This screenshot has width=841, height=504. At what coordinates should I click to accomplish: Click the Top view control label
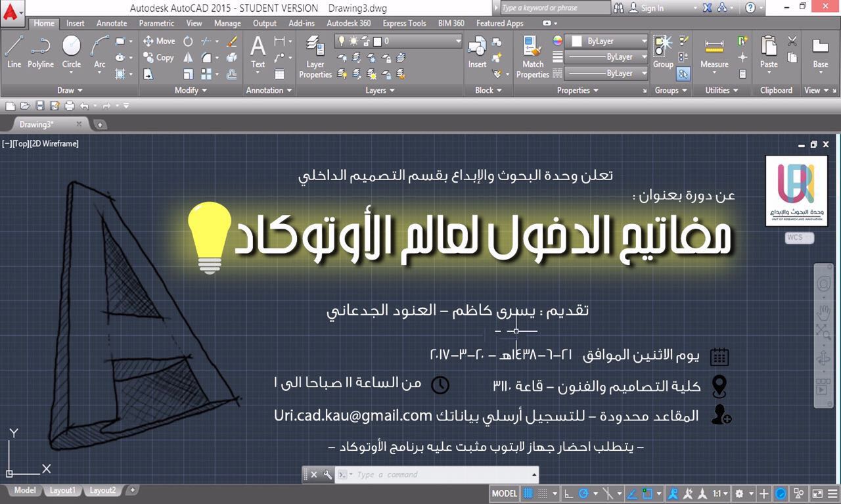pyautogui.click(x=20, y=143)
